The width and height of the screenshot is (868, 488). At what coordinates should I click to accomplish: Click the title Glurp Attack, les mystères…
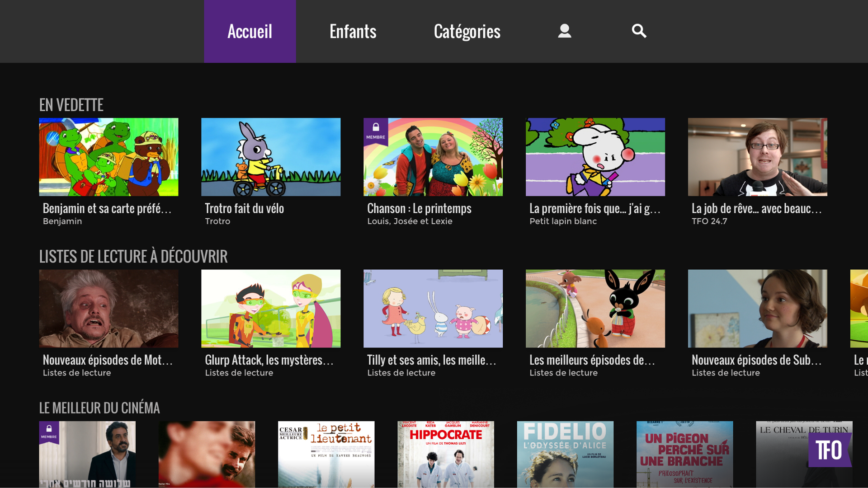pyautogui.click(x=269, y=360)
